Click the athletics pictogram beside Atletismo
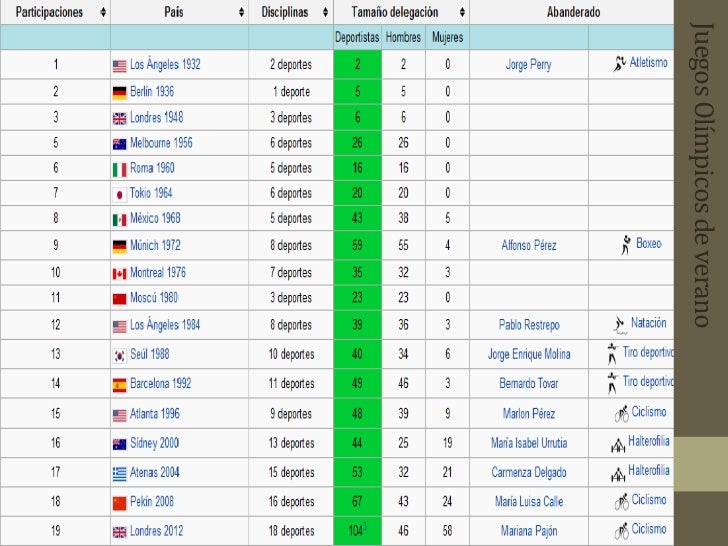Screen dimensions: 728x546 [620, 64]
